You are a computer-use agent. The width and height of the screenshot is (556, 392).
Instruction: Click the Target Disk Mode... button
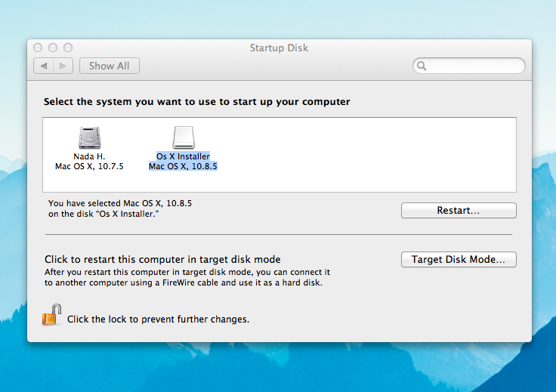click(459, 259)
